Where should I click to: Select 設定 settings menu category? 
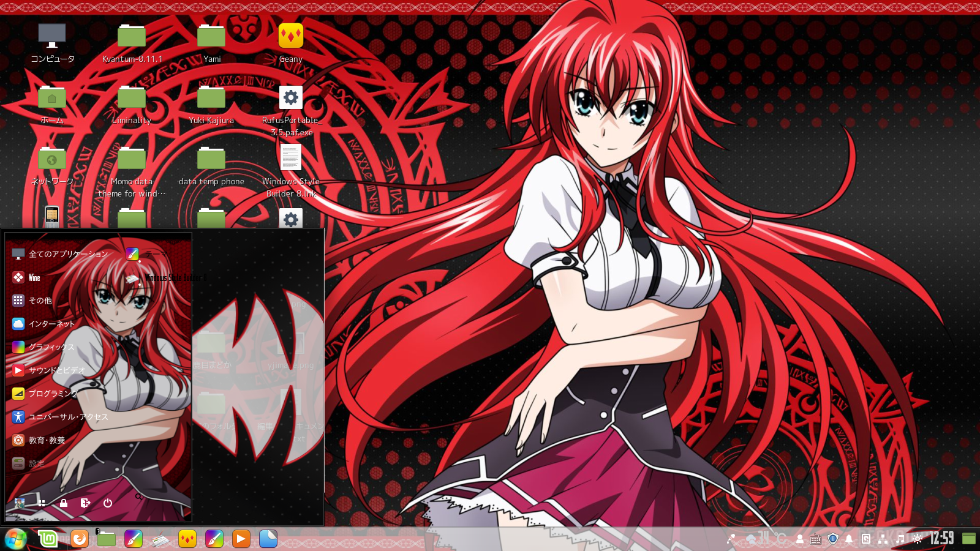28,463
